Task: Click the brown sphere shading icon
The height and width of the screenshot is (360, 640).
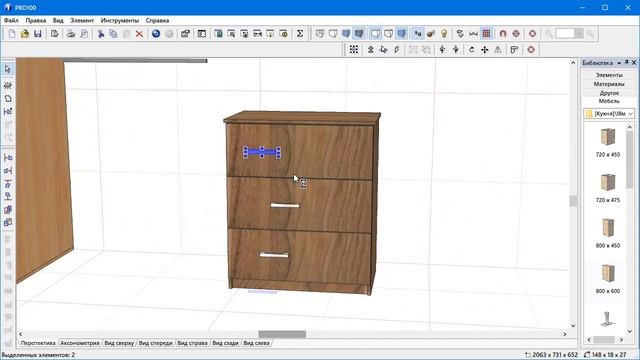Action: click(431, 34)
